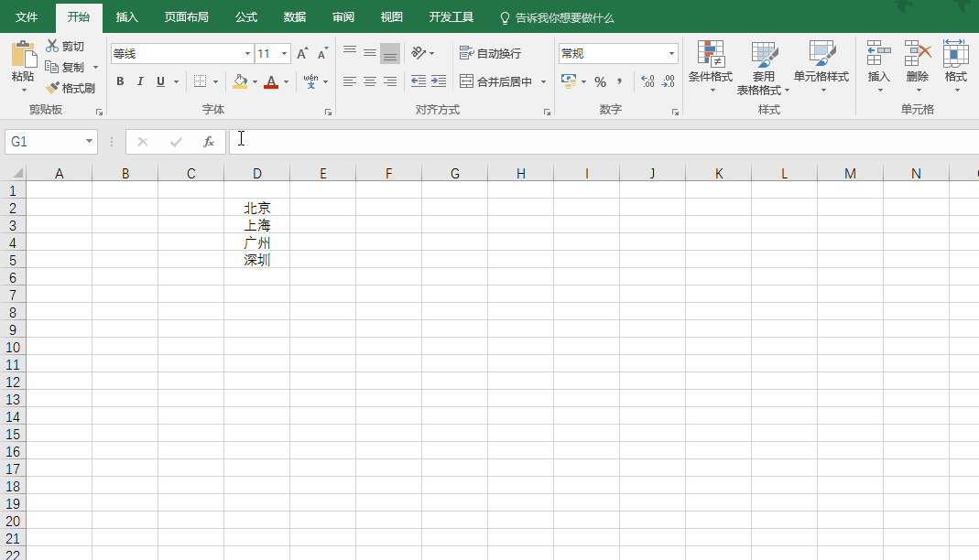979x560 pixels.
Task: Click the Delete cells button
Action: (x=918, y=66)
